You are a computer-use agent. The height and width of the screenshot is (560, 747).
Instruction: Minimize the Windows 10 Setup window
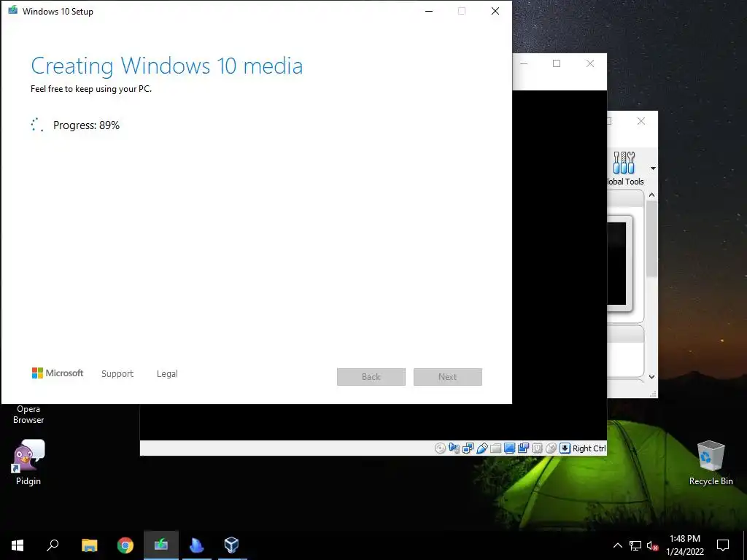click(429, 11)
